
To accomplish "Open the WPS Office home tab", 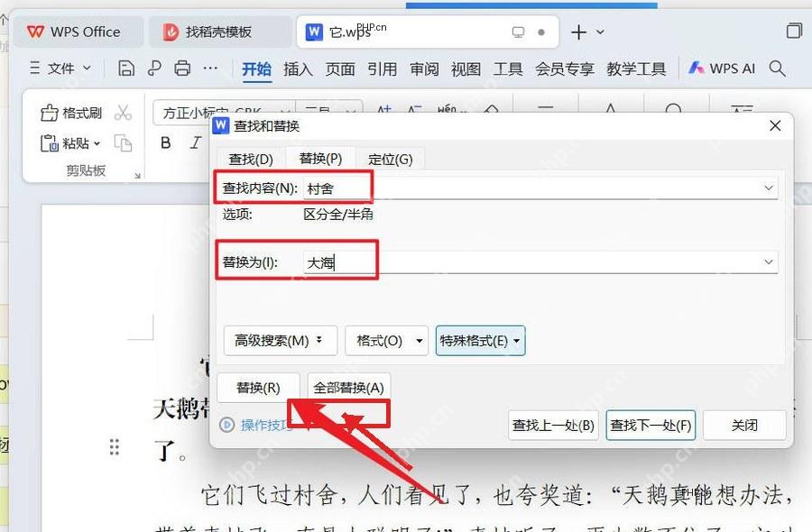I will coord(78,32).
